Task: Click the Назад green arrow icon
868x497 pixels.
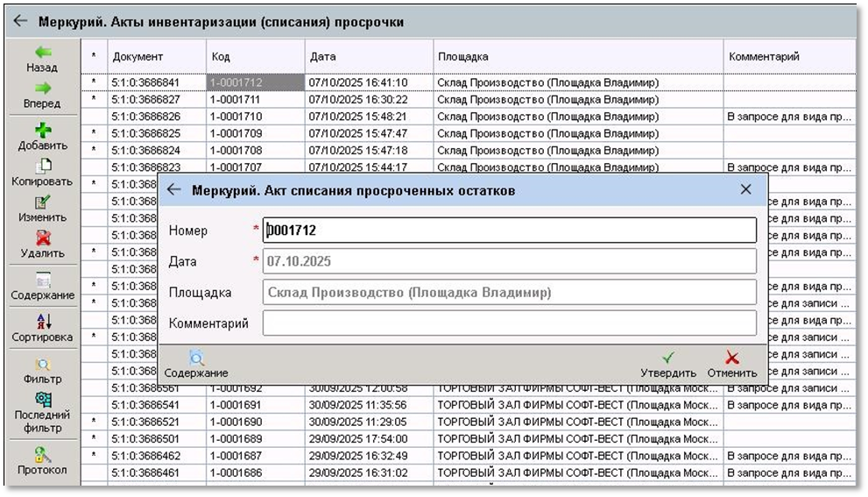Action: click(x=42, y=53)
